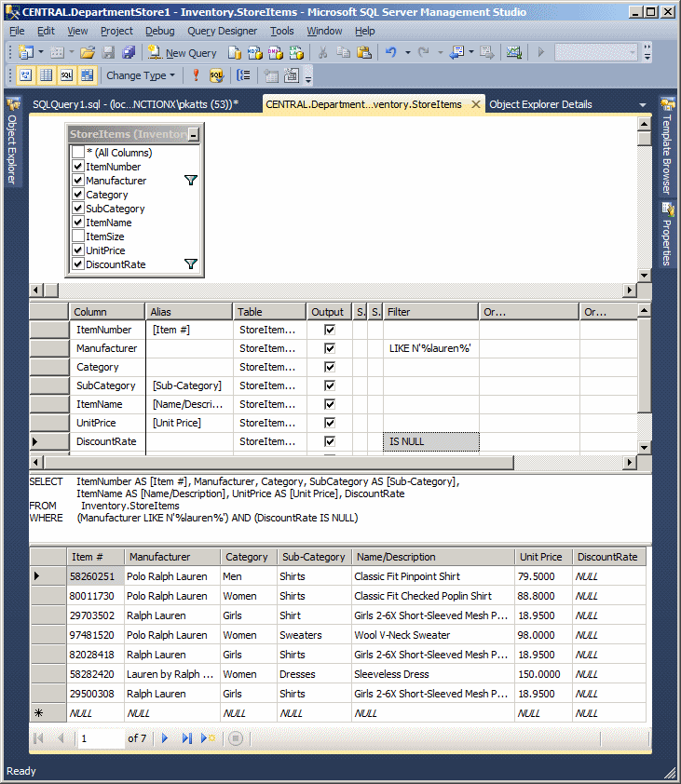The image size is (681, 784).
Task: Open the Tools menu
Action: [282, 31]
